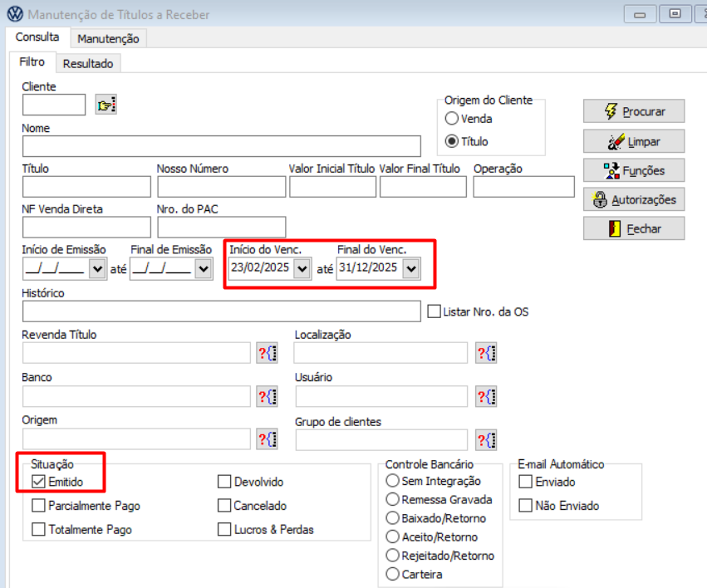707x588 pixels.
Task: Open the Autorizações button
Action: coord(634,199)
